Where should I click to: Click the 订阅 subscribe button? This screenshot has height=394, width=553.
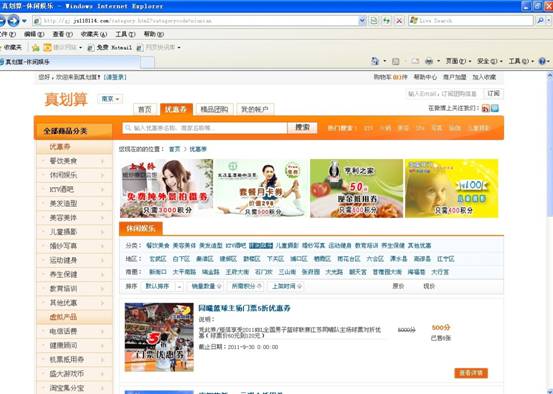493,93
